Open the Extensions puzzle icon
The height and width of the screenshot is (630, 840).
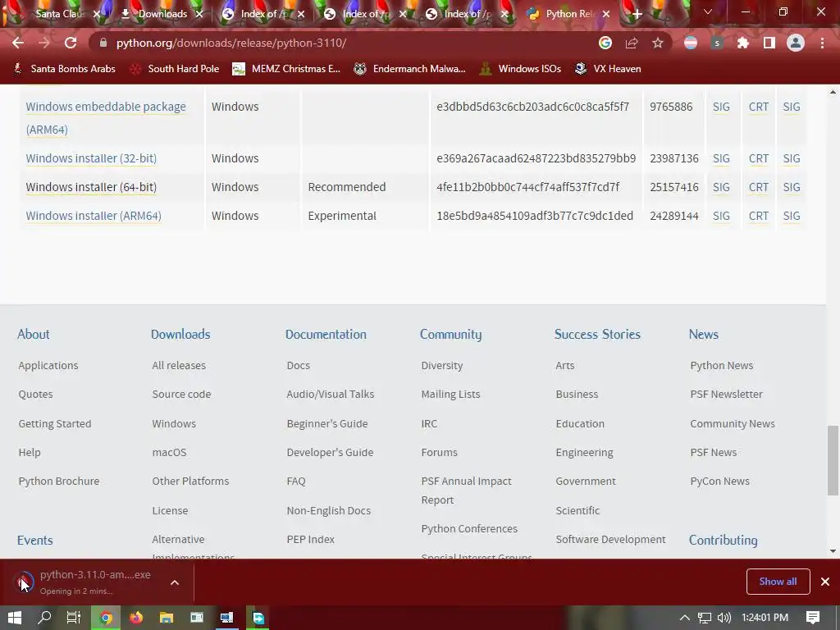click(x=743, y=43)
